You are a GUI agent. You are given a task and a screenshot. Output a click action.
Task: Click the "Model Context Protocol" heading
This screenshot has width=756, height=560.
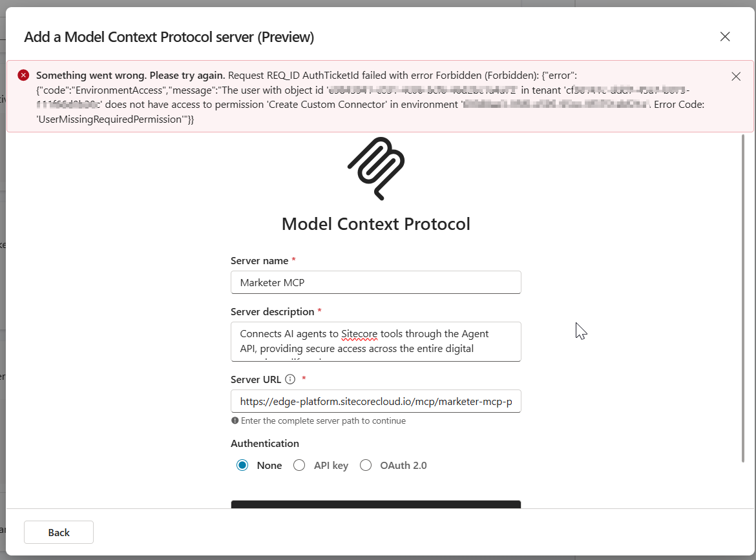[x=375, y=224]
